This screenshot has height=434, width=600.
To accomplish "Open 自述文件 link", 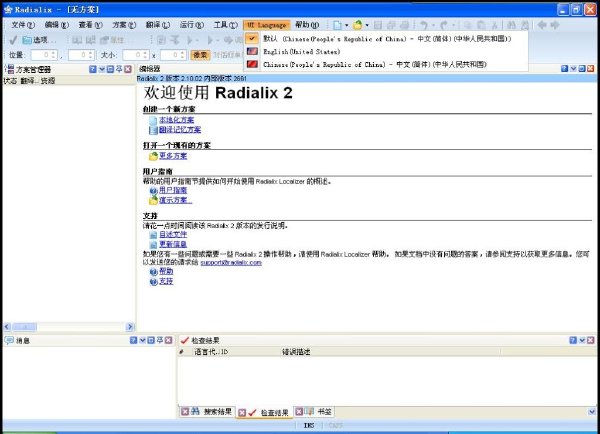I will 173,234.
